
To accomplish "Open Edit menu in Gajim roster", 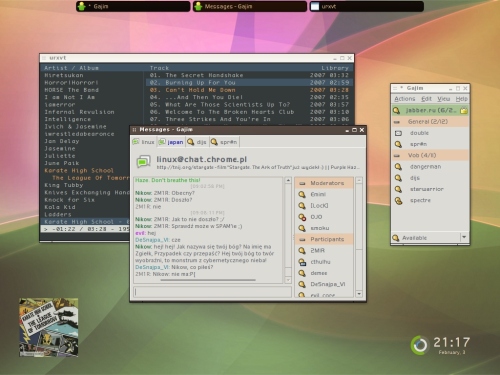I will click(426, 99).
